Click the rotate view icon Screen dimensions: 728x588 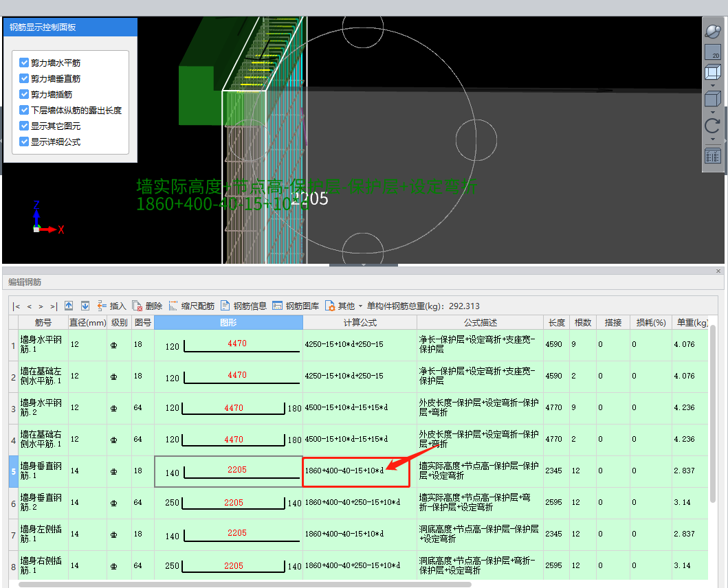coord(713,126)
